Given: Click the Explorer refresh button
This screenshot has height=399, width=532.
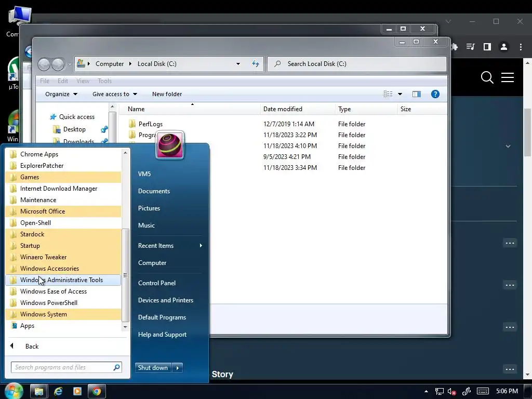Looking at the screenshot, I should 256,64.
